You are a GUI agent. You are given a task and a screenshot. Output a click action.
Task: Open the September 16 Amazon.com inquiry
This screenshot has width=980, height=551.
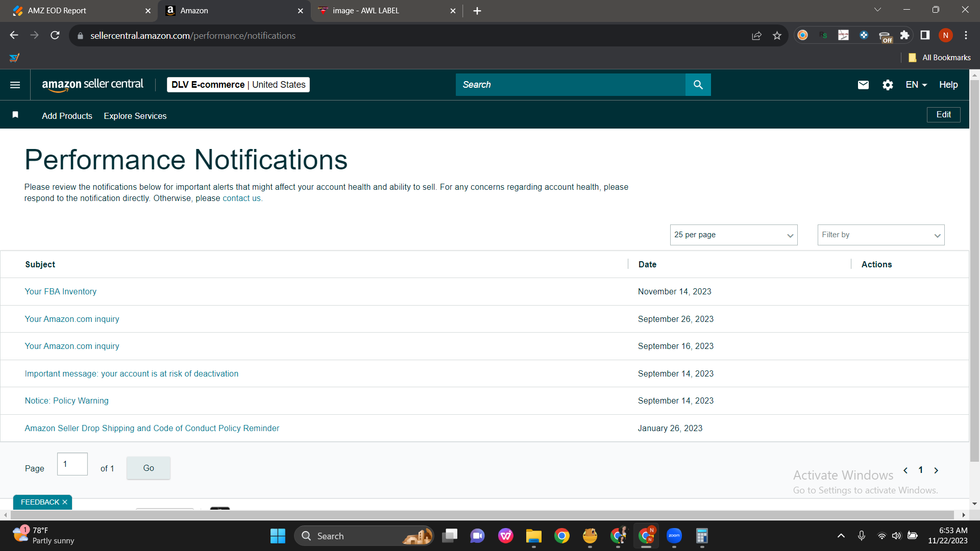coord(72,346)
